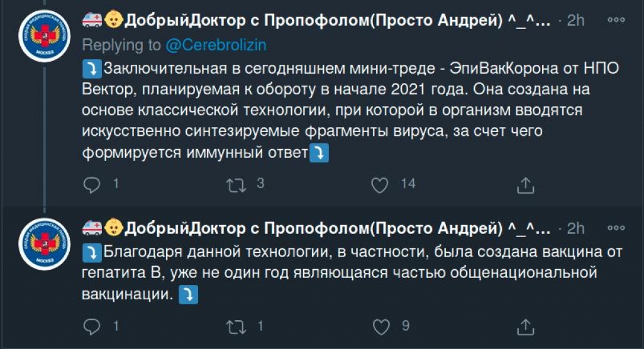Click the first tweet's 2h timestamp
The width and height of the screenshot is (644, 349).
coord(575,21)
